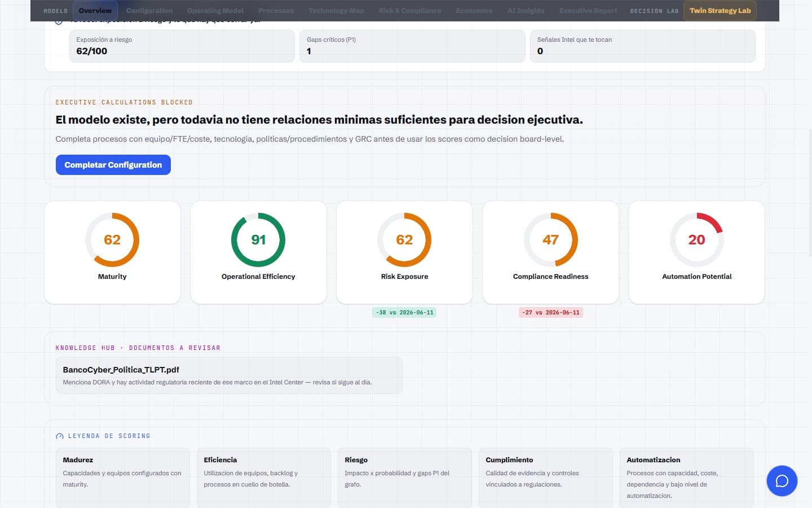Click the Knowledge Hub · Documentos a revisar heading

coord(138,348)
